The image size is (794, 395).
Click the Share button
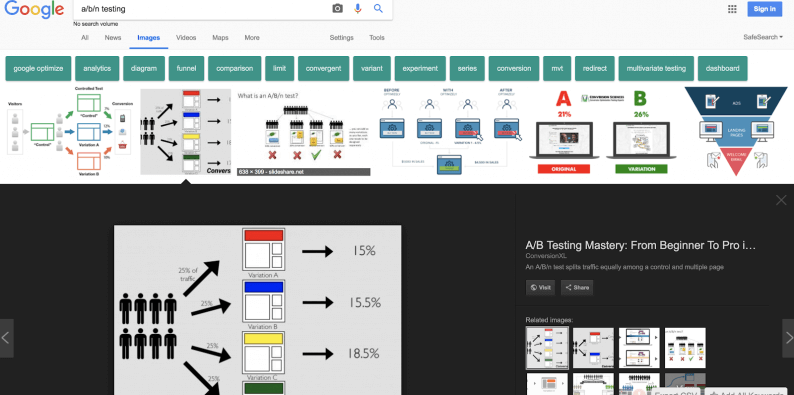tap(577, 288)
